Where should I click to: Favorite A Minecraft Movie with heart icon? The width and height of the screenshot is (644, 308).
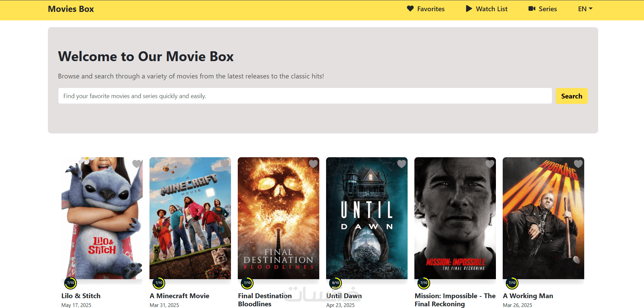click(x=225, y=164)
